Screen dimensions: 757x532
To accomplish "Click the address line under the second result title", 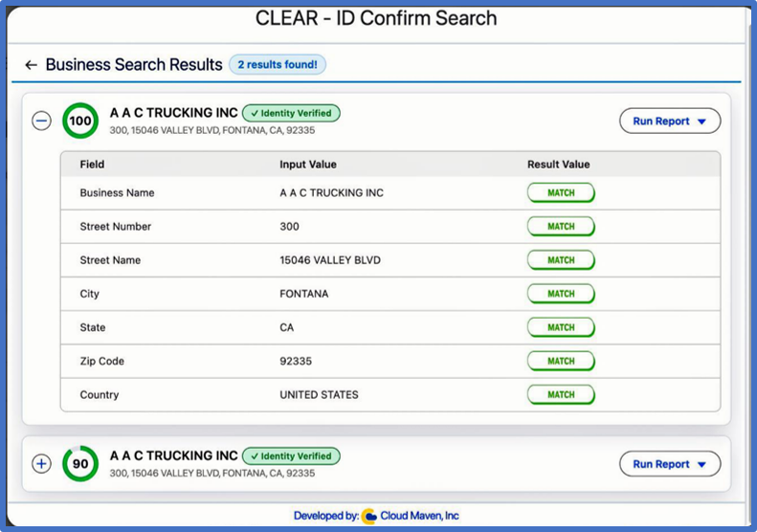I will (212, 473).
